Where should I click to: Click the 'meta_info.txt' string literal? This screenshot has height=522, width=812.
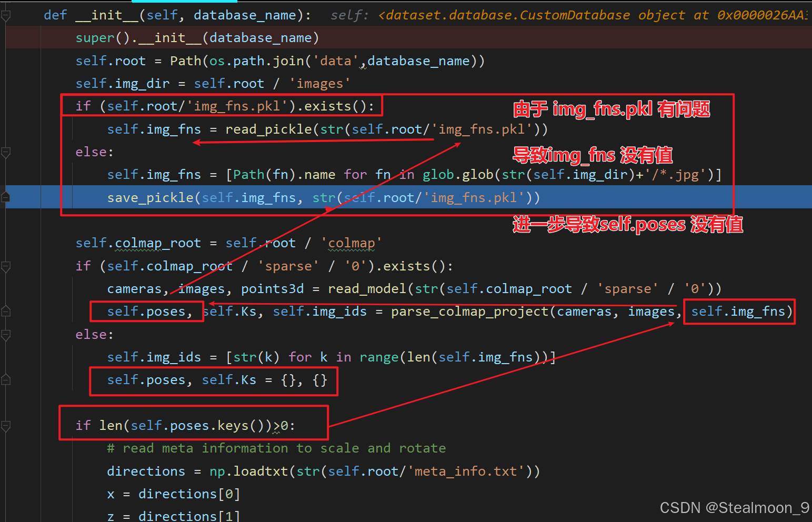(466, 471)
